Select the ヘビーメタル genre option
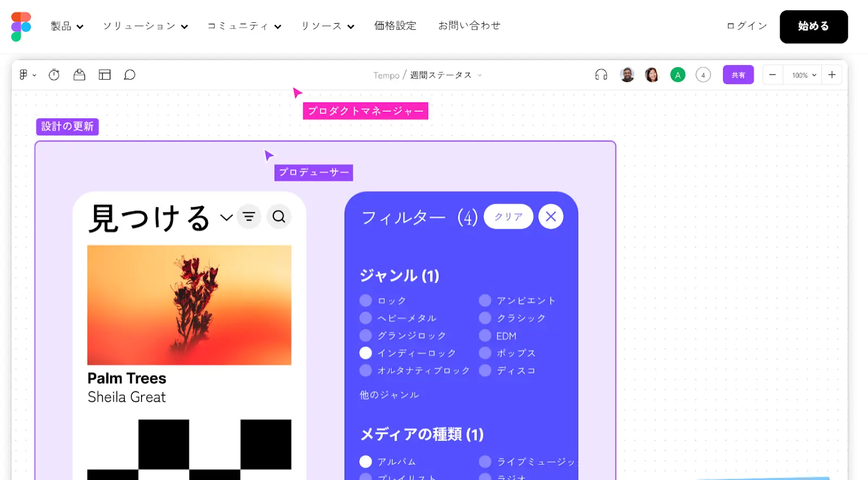This screenshot has width=868, height=480. pos(366,318)
